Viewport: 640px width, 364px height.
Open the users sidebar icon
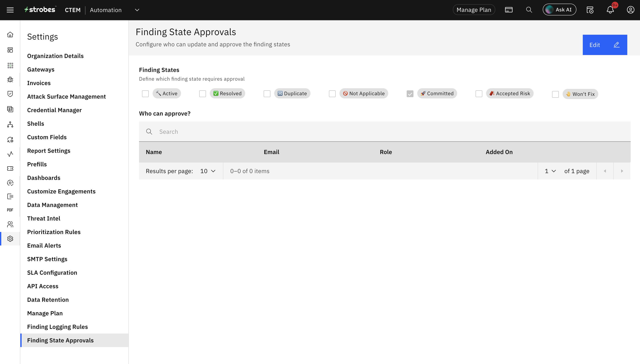tap(10, 224)
